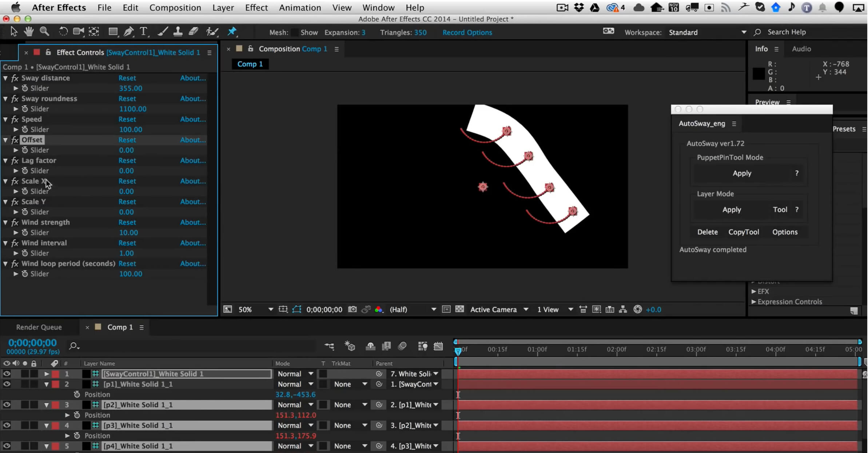The width and height of the screenshot is (868, 453).
Task: Select the Selection arrow tool
Action: pos(13,32)
